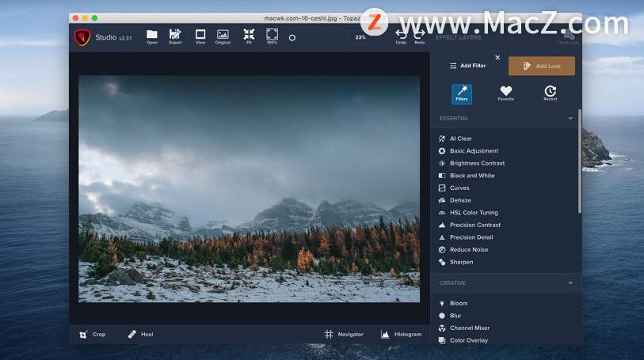Choose the Precision Detail filter
The image size is (644, 360).
point(466,237)
